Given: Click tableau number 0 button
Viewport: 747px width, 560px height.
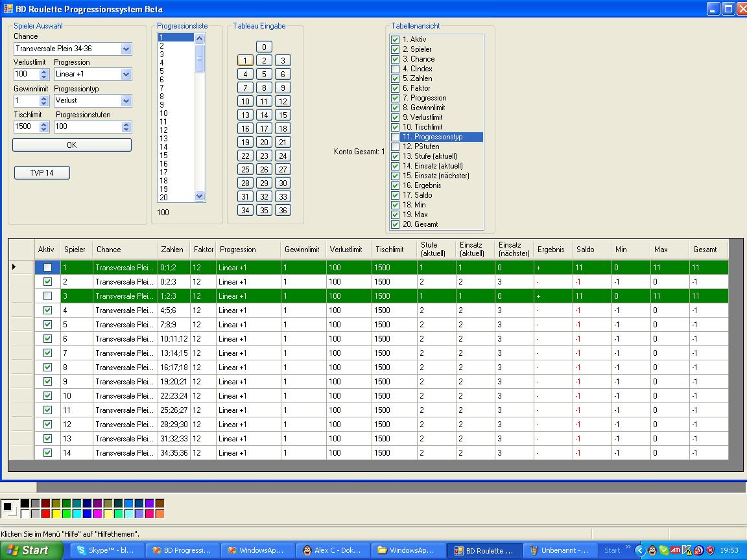Looking at the screenshot, I should [264, 47].
